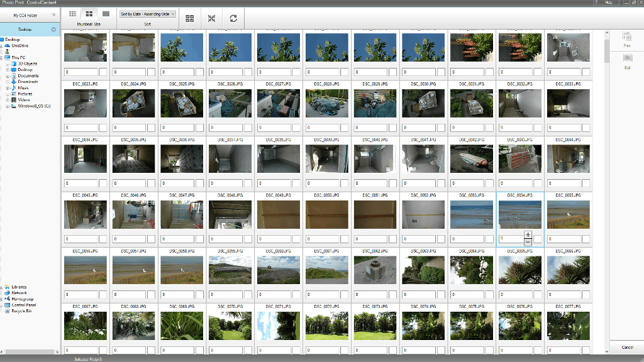
Task: Expand the Pictures tree node
Action: 8,94
